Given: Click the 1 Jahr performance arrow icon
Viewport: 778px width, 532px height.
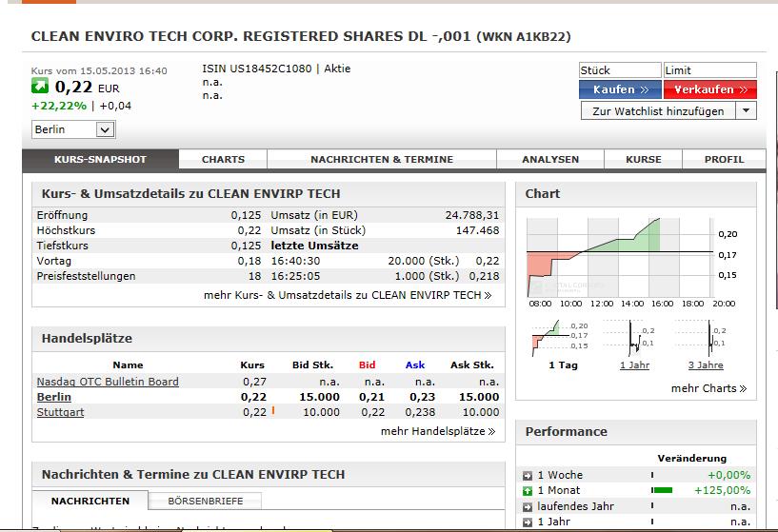Looking at the screenshot, I should [x=529, y=522].
